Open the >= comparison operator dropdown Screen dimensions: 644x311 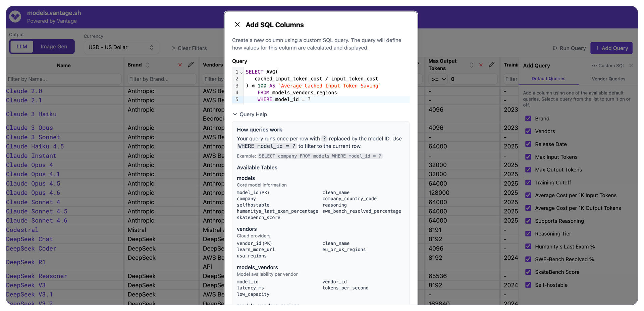(438, 79)
